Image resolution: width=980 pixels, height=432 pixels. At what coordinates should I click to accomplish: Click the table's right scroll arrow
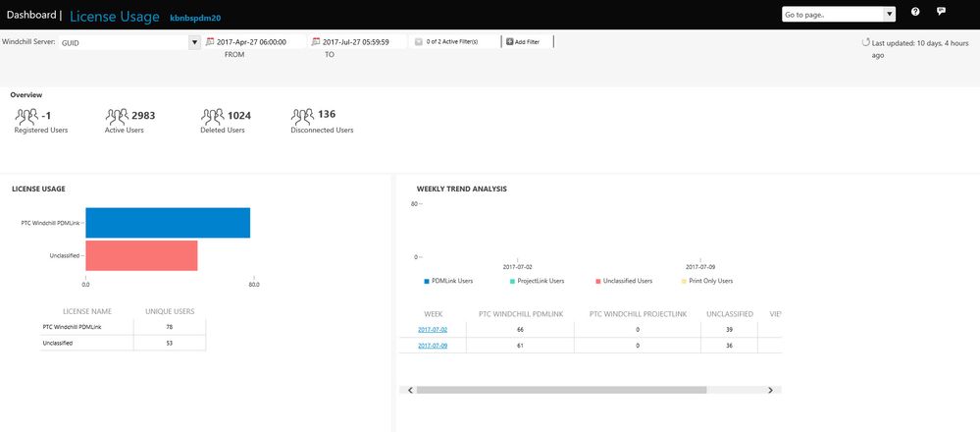pos(771,390)
